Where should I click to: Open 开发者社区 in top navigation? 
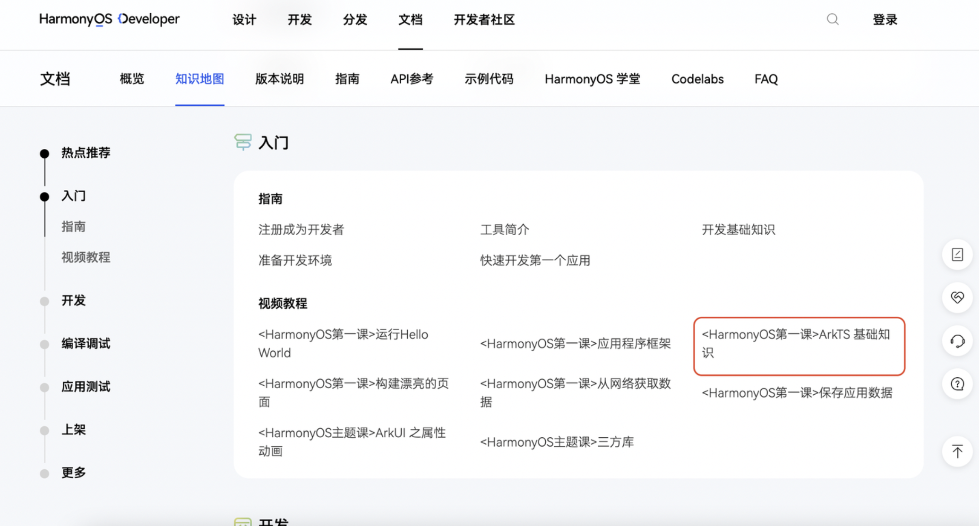point(484,19)
